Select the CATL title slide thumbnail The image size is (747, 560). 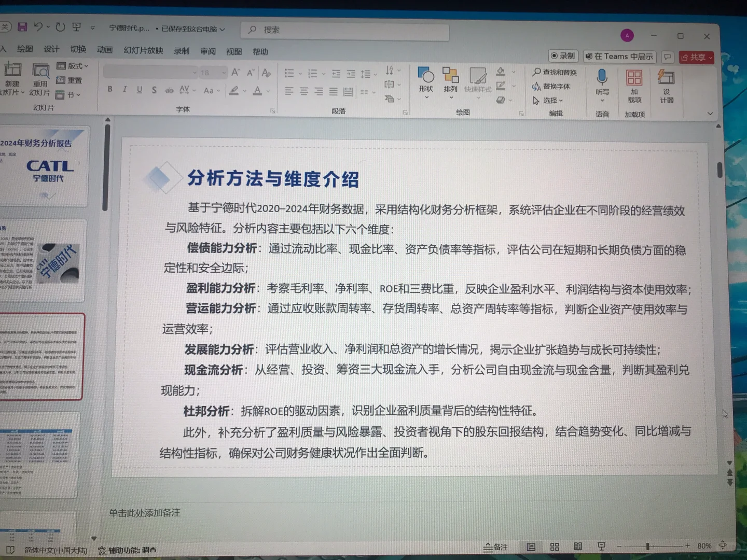coord(43,166)
